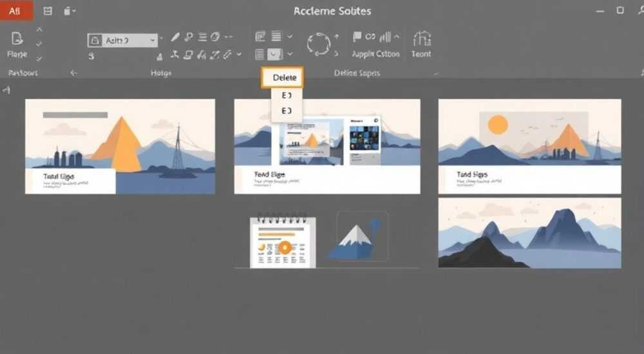This screenshot has height=354, width=644.
Task: Minimize the Accleme Sobtes window
Action: click(600, 11)
